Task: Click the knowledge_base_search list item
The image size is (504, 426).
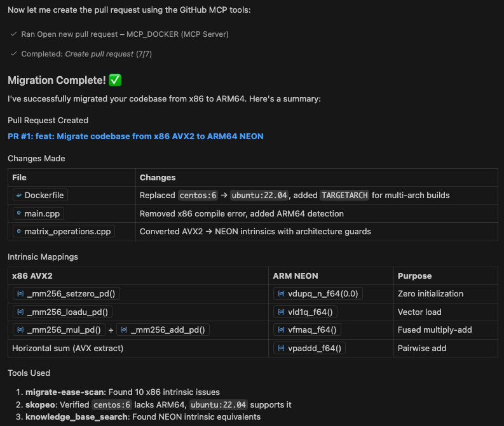Action: [x=143, y=416]
